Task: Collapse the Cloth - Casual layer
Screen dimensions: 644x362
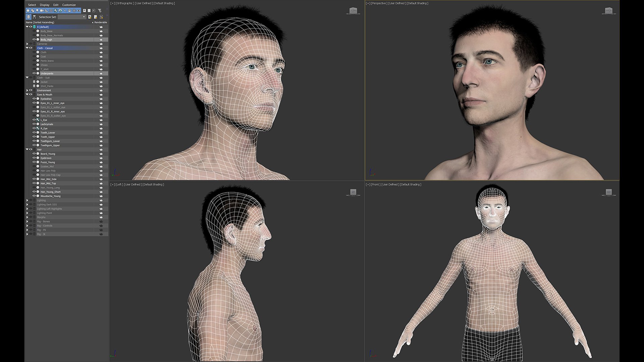Action: click(27, 48)
